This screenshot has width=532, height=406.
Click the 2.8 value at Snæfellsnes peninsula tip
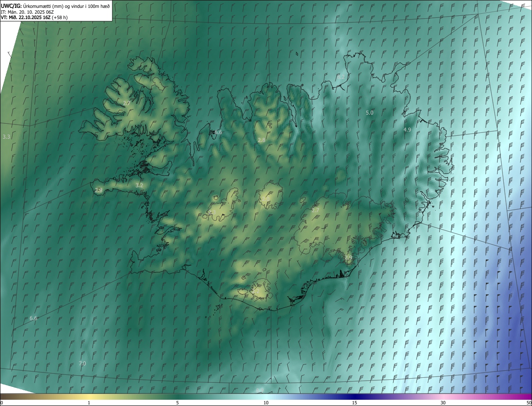point(99,190)
